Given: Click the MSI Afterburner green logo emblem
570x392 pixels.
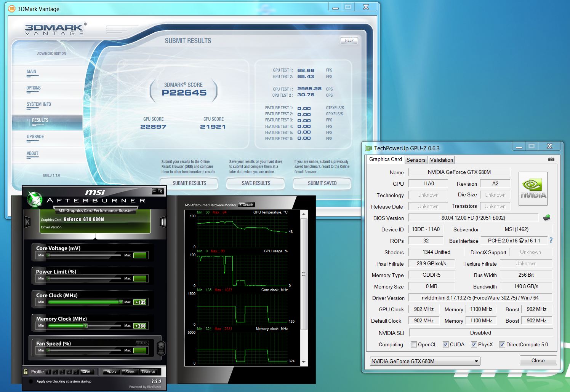Looking at the screenshot, I should pyautogui.click(x=34, y=199).
